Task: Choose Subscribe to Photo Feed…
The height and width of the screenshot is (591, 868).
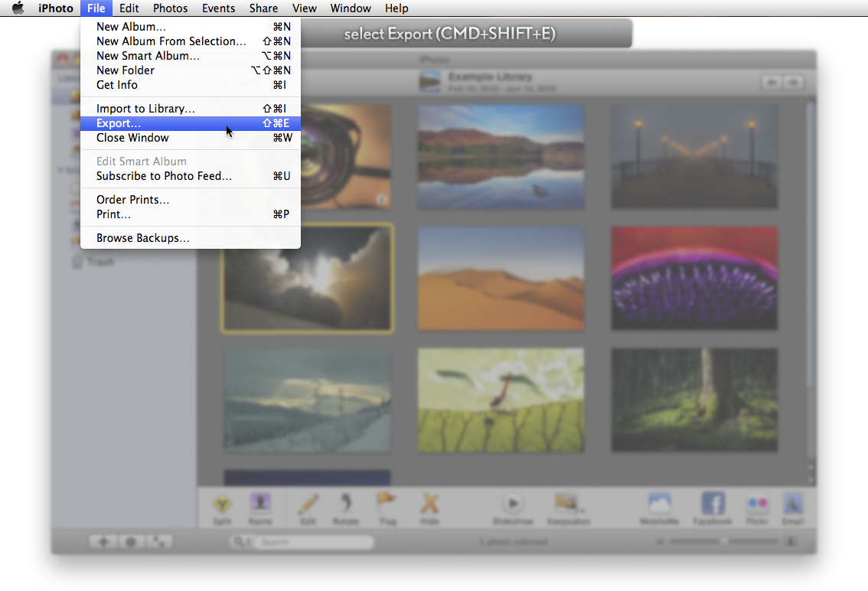Action: (x=191, y=176)
